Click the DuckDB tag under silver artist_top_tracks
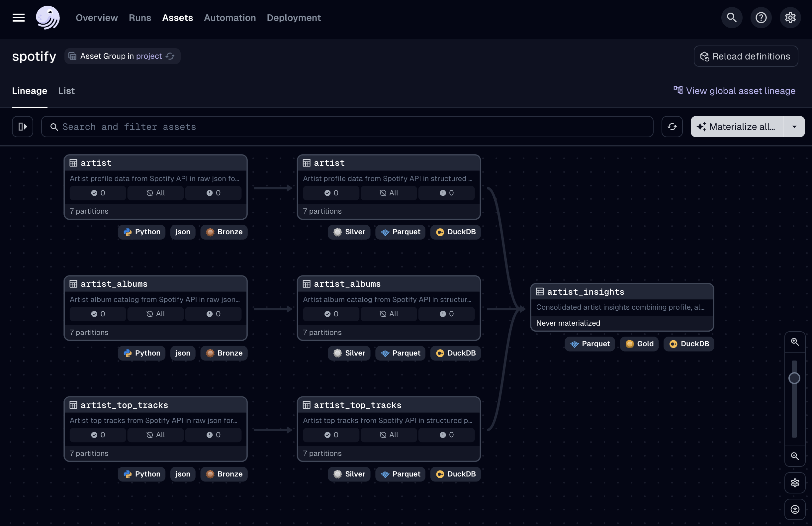The width and height of the screenshot is (812, 526). (455, 474)
